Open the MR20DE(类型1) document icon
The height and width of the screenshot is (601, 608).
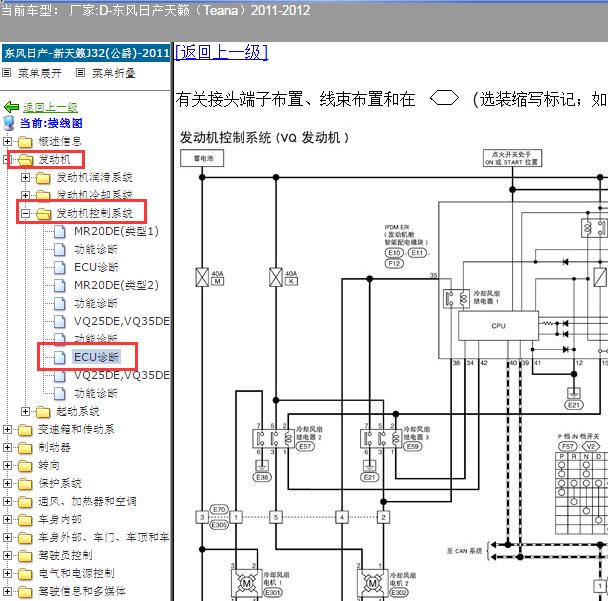(59, 231)
